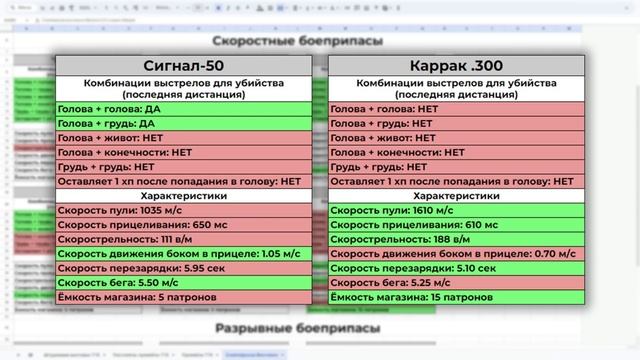Select 'Голова + грудь: ДА' row

(184, 124)
